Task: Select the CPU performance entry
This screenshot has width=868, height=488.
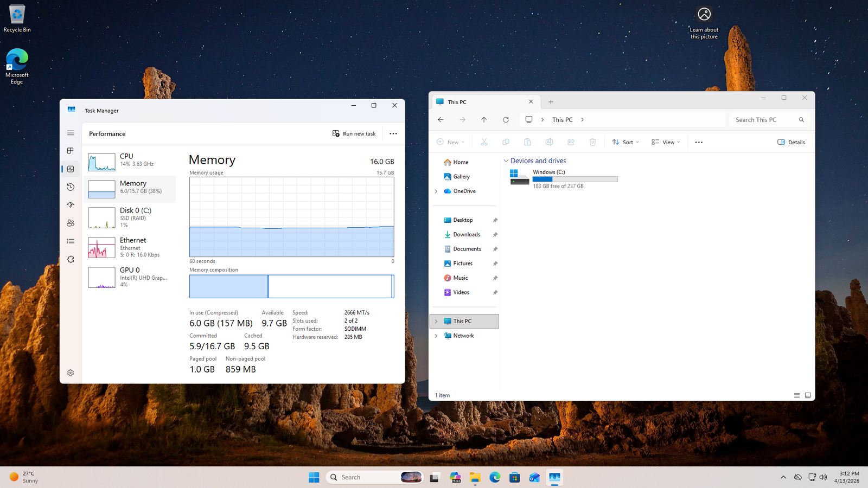Action: pyautogui.click(x=130, y=160)
